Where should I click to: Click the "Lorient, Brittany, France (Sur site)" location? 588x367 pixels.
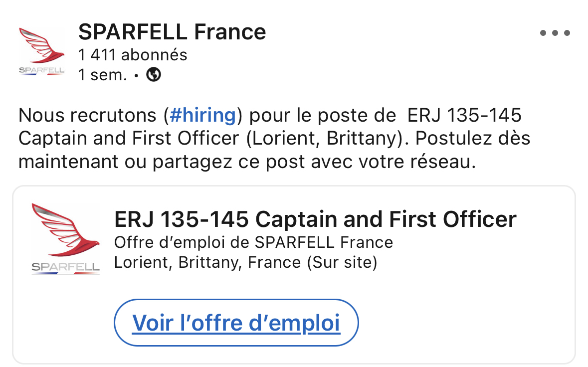245,262
